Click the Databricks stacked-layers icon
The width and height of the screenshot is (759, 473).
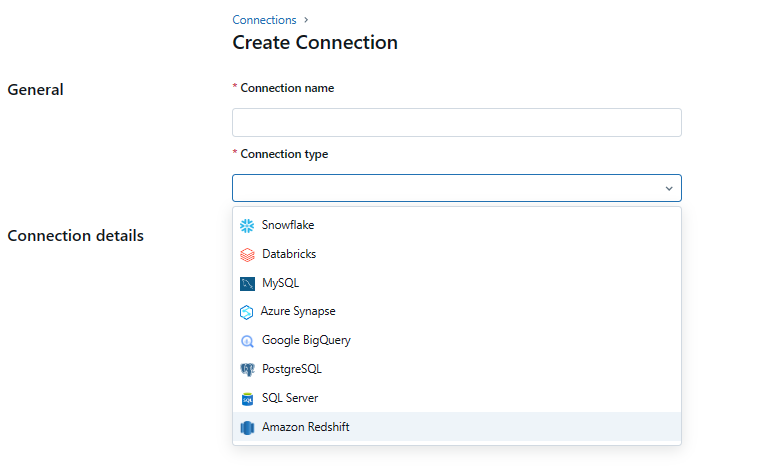pyautogui.click(x=247, y=255)
